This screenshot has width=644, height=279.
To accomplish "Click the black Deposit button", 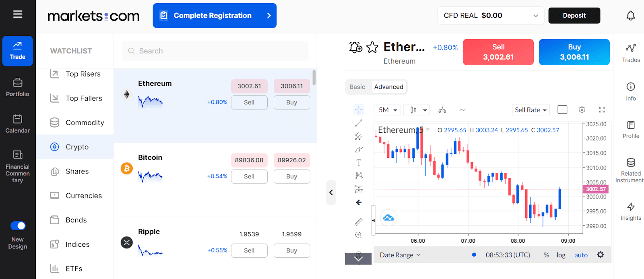I will (574, 16).
